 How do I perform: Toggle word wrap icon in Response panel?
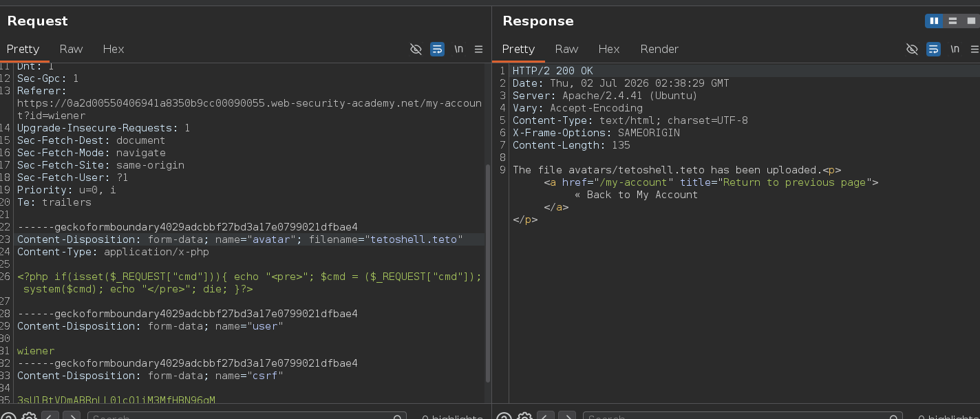point(933,49)
